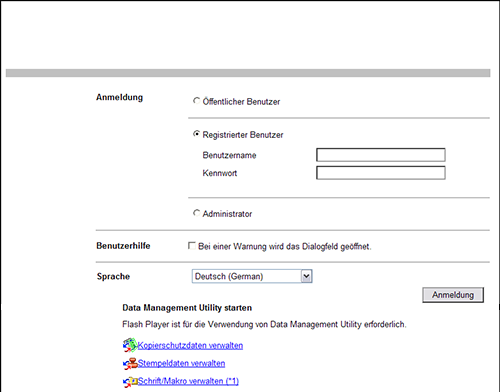The height and width of the screenshot is (392, 500).
Task: Expand the Deutsch (German) dropdown arrow
Action: click(306, 276)
